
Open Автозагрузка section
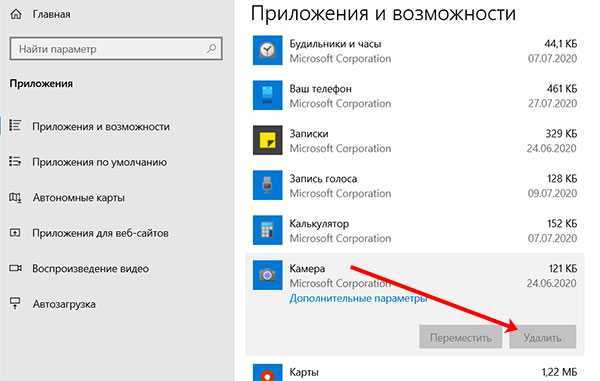click(64, 304)
